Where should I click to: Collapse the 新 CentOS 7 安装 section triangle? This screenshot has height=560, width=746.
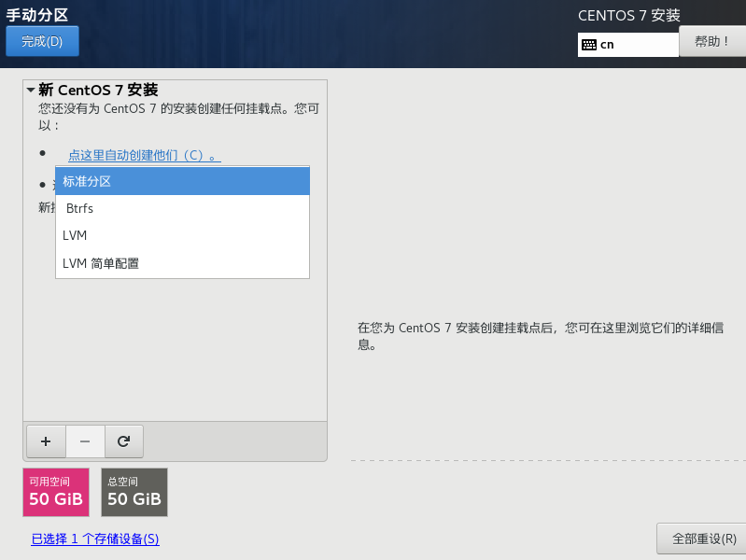31,90
